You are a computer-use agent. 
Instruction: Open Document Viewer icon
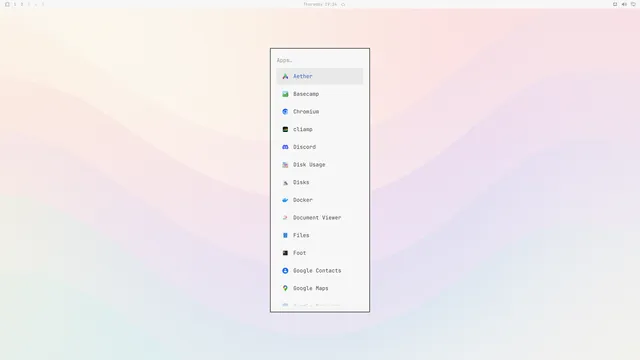[285, 218]
